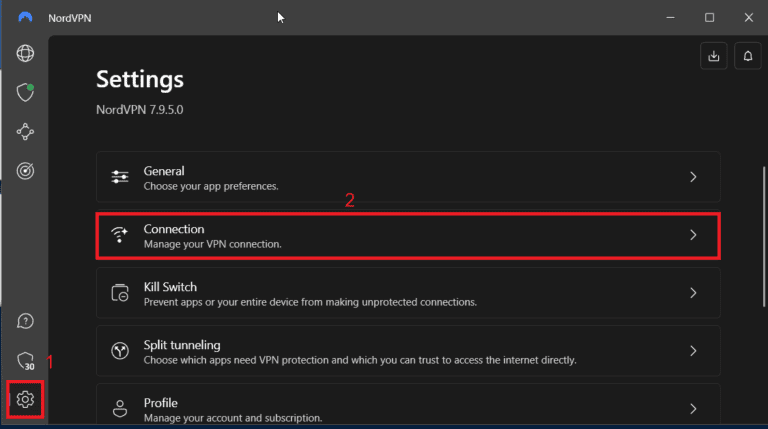Open the globe VPN servers sidebar icon
This screenshot has width=768, height=429.
[25, 53]
